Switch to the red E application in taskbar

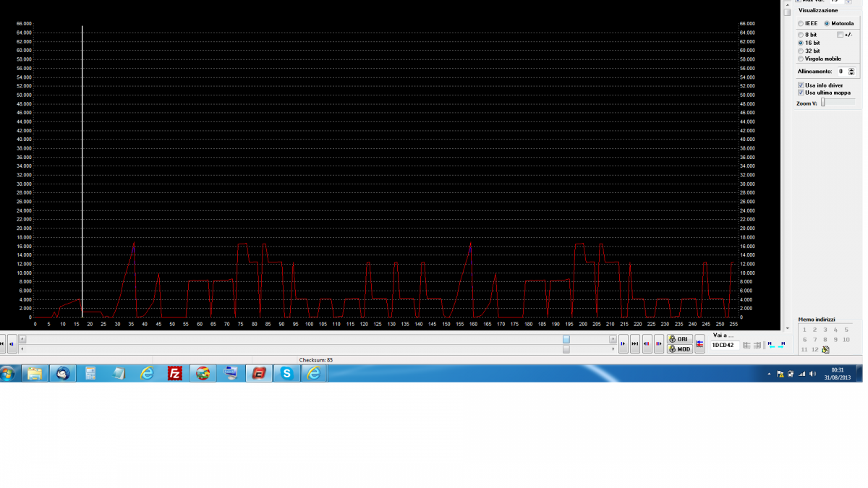click(x=259, y=373)
